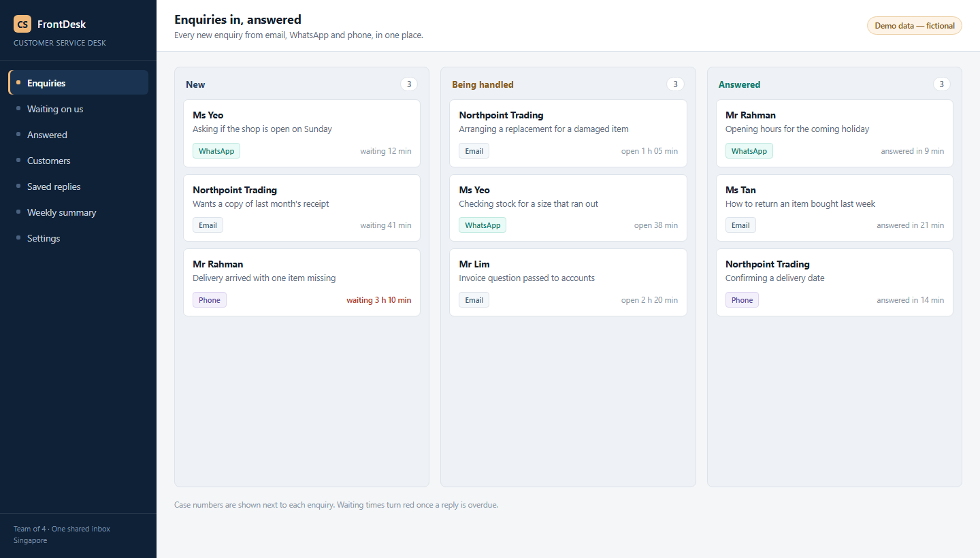The image size is (980, 558).
Task: Click the count badge in Answered column header
Action: coord(941,84)
